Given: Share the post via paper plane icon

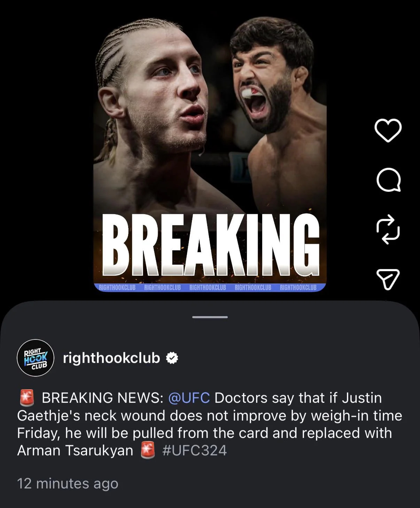Looking at the screenshot, I should pyautogui.click(x=388, y=279).
